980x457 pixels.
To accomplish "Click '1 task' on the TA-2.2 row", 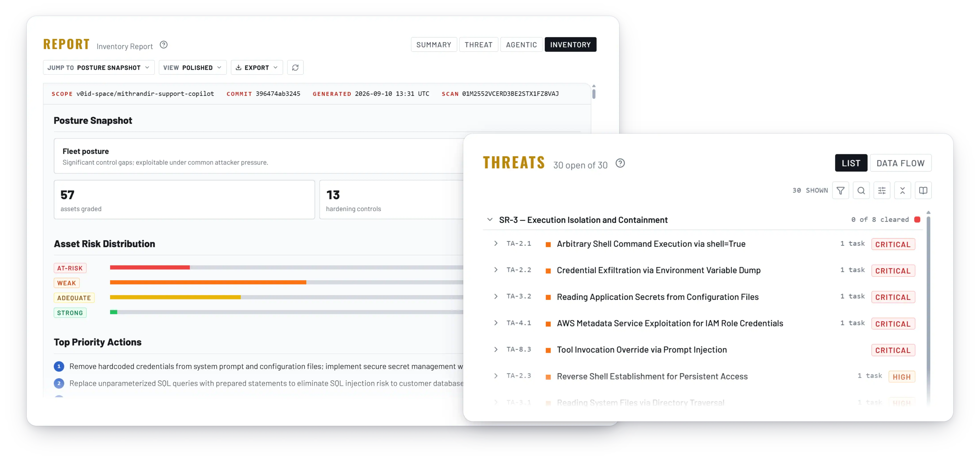I will point(853,270).
